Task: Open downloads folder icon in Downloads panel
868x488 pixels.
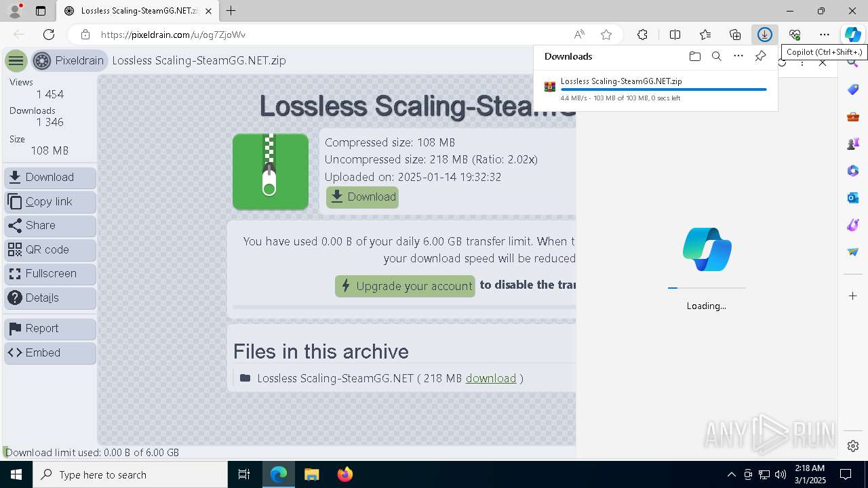Action: 694,56
